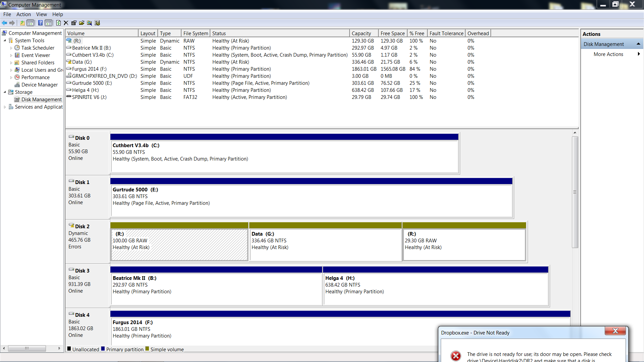The height and width of the screenshot is (362, 644).
Task: Select Performance in the tree
Action: (x=35, y=77)
